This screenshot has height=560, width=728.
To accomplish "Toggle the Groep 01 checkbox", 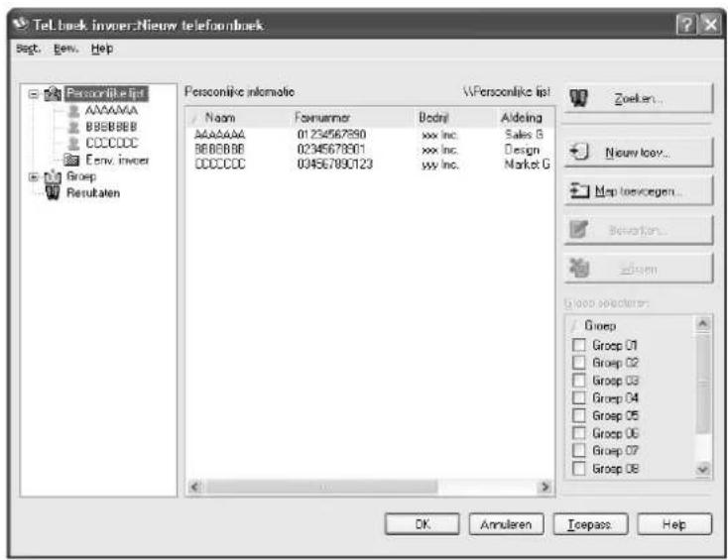I will tap(579, 345).
